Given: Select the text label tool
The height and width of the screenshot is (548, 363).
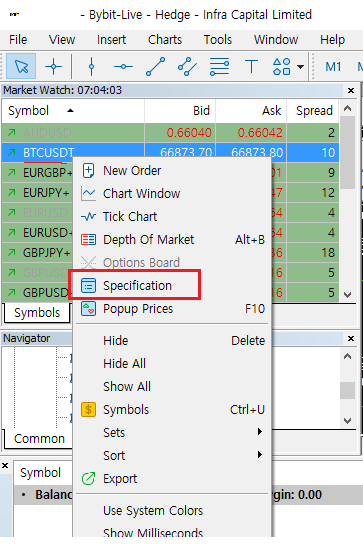Looking at the screenshot, I should tap(251, 66).
